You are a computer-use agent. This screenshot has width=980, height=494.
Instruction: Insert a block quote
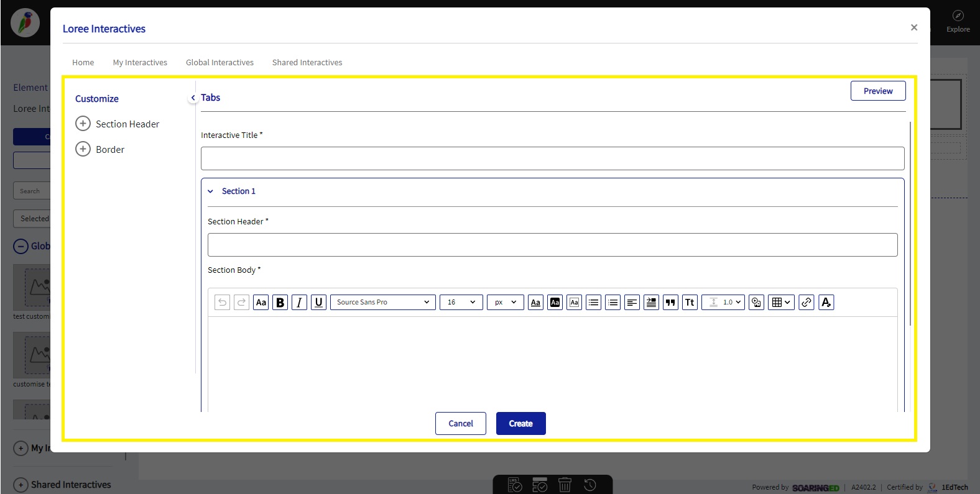pos(670,302)
